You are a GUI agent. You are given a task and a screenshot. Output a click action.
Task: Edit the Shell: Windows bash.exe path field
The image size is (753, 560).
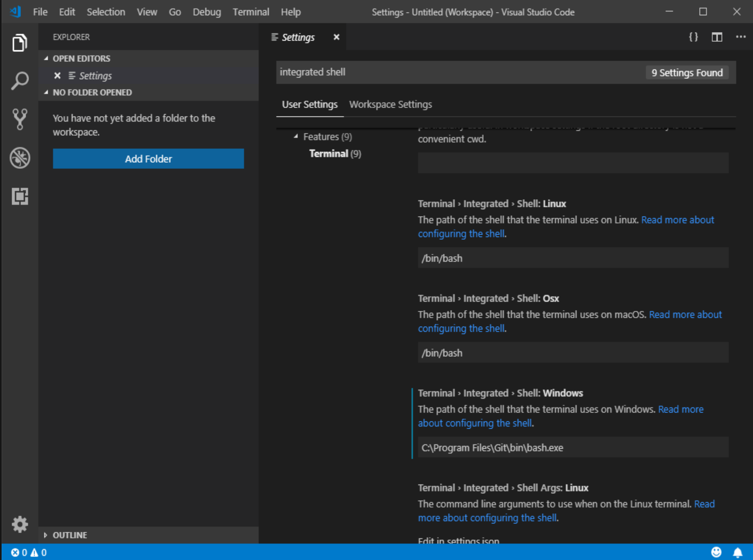573,448
